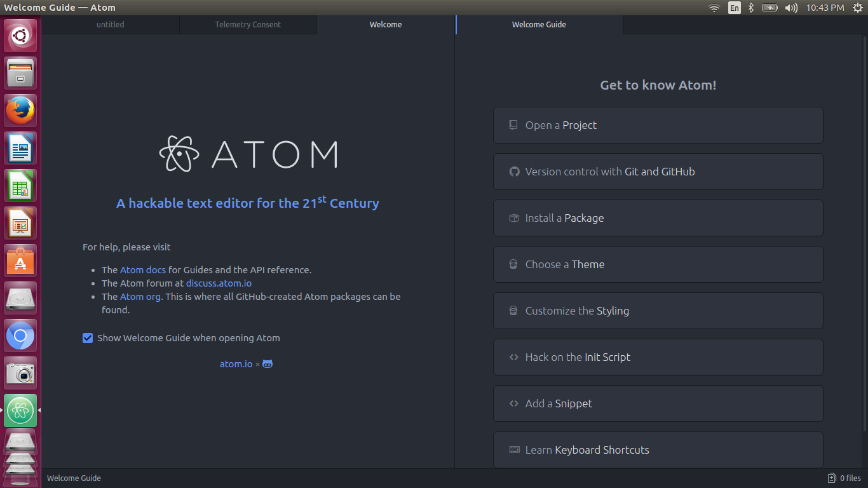
Task: Launch LibreOffice Calc from the launcher
Action: [20, 186]
